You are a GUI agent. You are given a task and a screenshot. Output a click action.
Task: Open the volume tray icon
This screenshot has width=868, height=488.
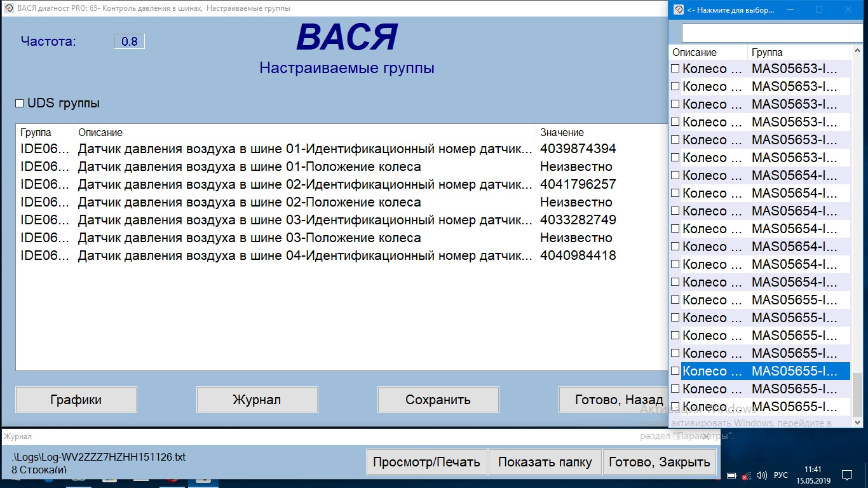761,475
